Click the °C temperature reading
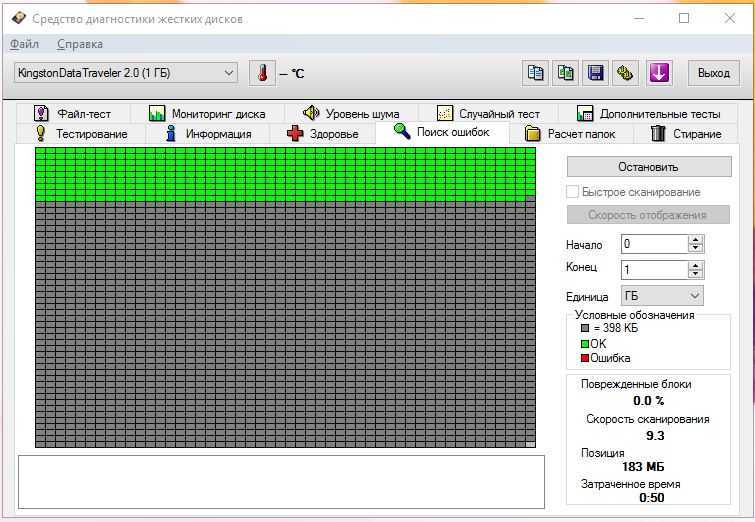The height and width of the screenshot is (522, 755). pos(292,74)
